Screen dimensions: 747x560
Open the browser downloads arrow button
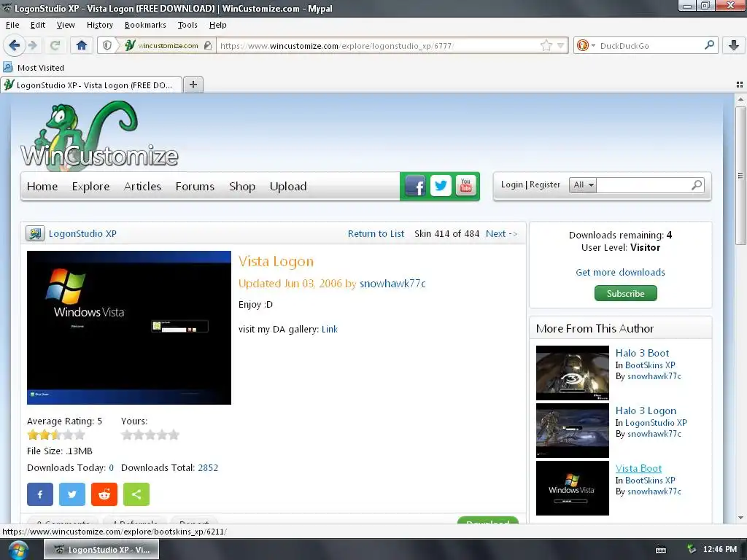tap(734, 46)
